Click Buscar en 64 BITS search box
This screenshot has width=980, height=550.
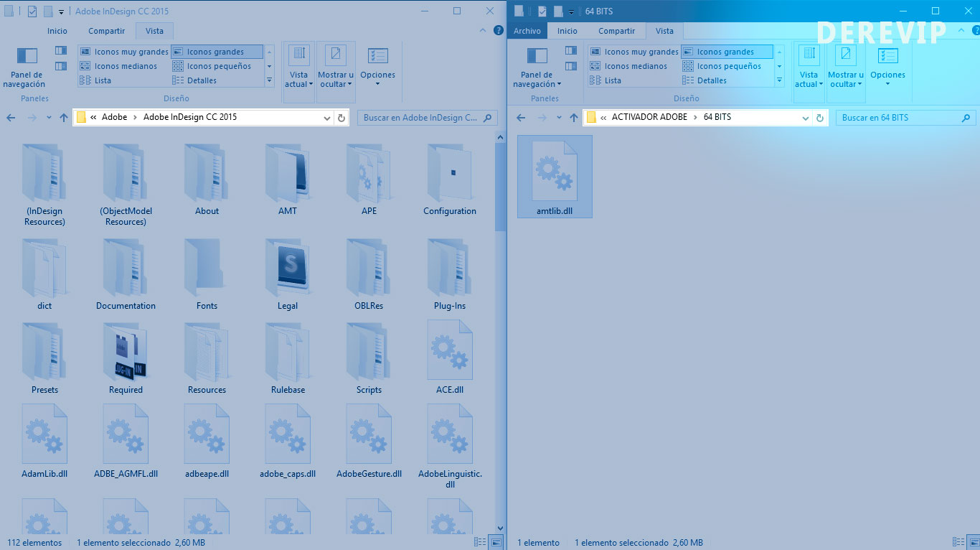coord(906,118)
